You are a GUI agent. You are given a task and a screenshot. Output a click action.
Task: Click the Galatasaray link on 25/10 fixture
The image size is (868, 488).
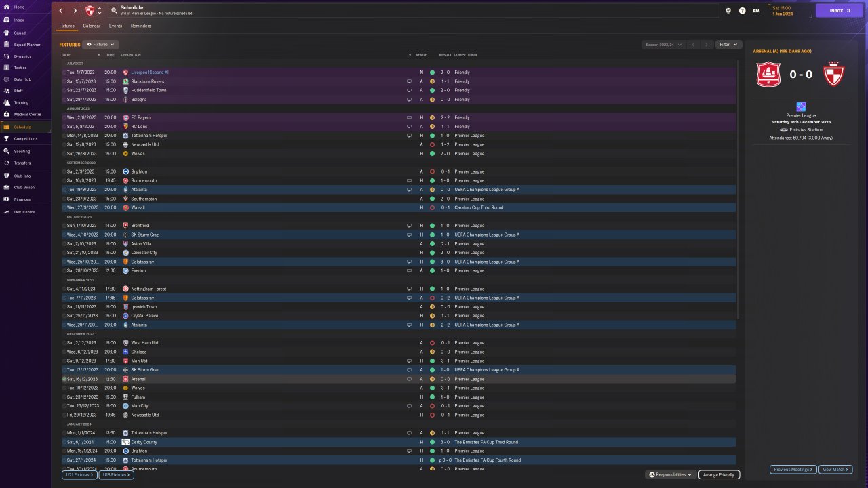coord(142,262)
